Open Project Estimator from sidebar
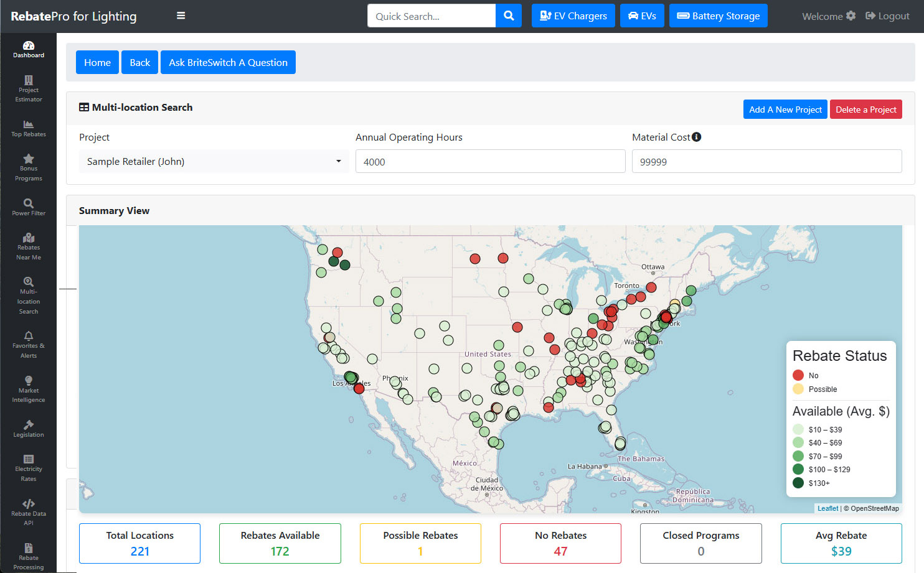The image size is (924, 573). [x=29, y=89]
